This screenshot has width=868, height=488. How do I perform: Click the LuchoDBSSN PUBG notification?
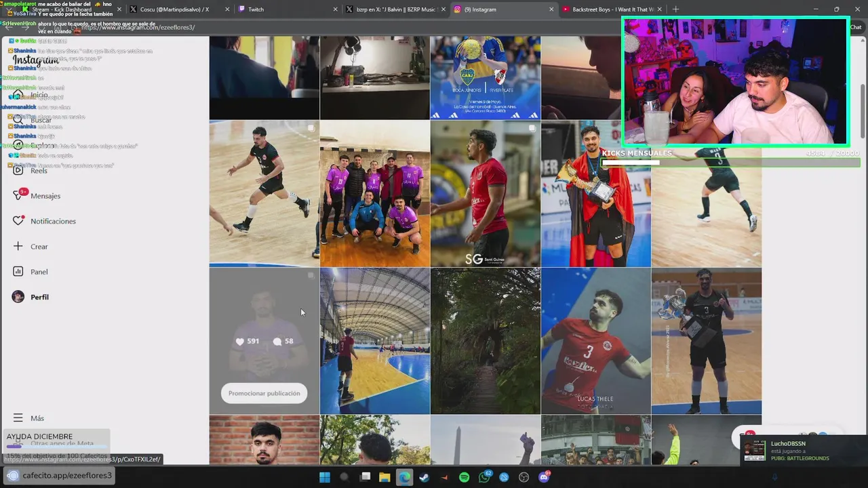[804, 451]
